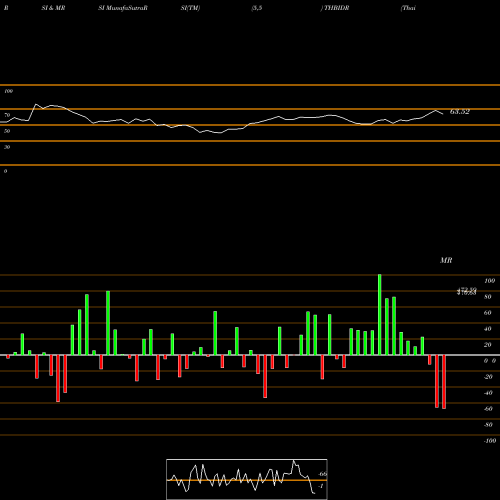
Task: Click the RSI axis label 70
Action: pos(7,115)
